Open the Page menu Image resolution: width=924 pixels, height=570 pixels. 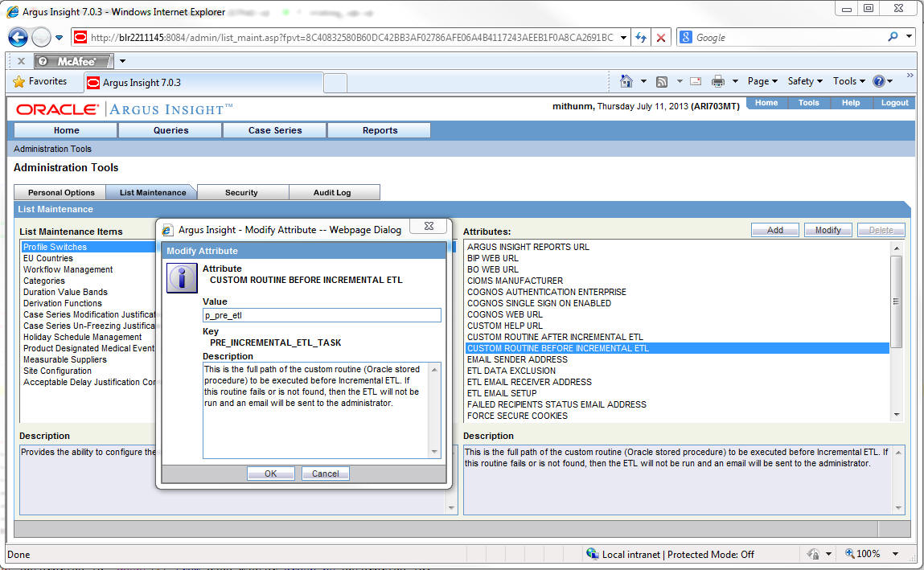pyautogui.click(x=762, y=81)
